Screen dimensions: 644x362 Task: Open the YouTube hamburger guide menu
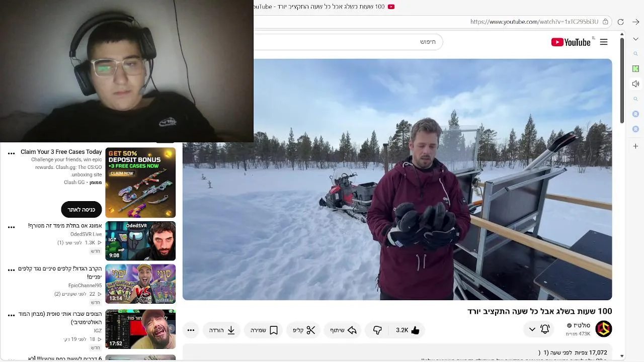coord(604,42)
